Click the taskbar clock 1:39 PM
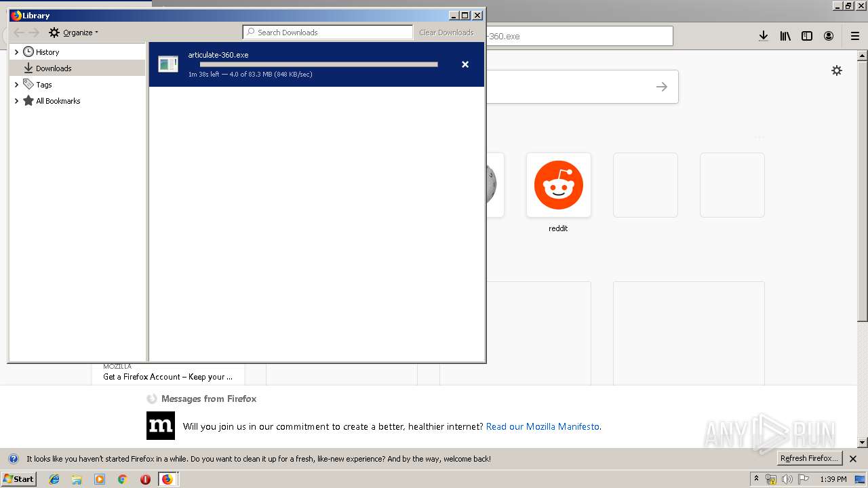Screen dimensions: 868x488 (x=833, y=479)
